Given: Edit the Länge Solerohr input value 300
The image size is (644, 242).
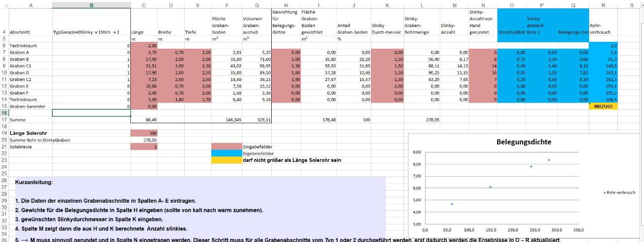Looking at the screenshot, I should [x=144, y=133].
